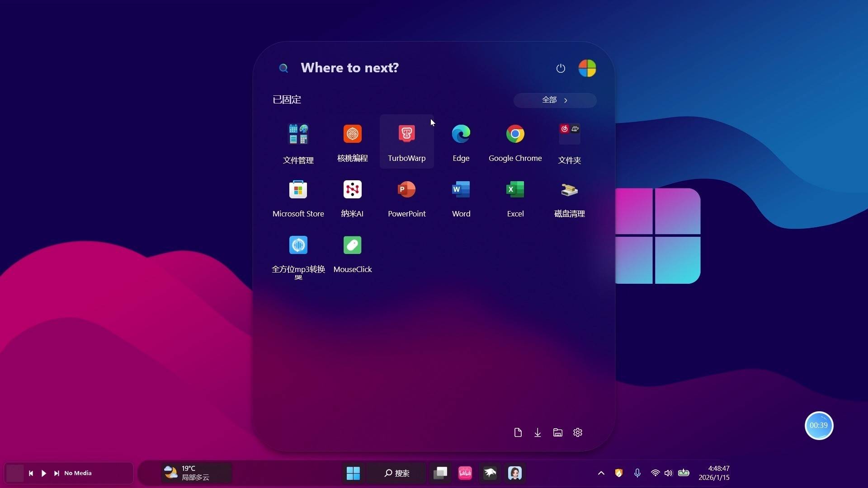Open the clock showing 4:48:47
Viewport: 868px width, 488px height.
[714, 473]
